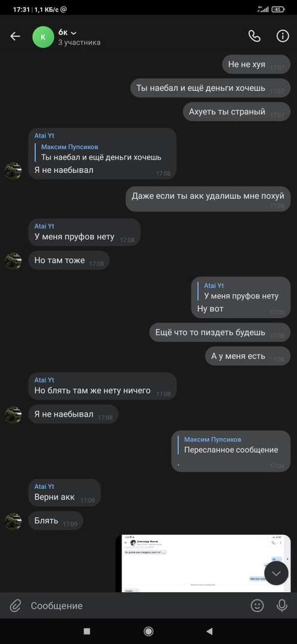Tap sender name 'Atai Yt' above 'Верни акк'

coord(44,487)
